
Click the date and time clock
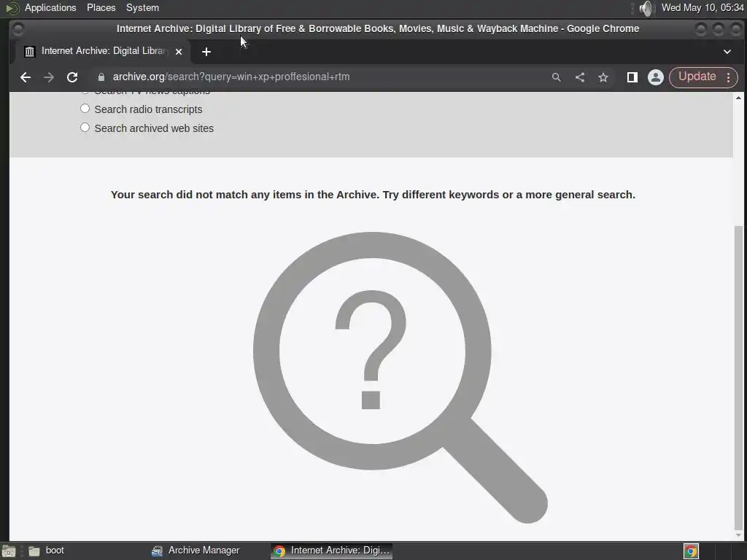[x=703, y=7]
